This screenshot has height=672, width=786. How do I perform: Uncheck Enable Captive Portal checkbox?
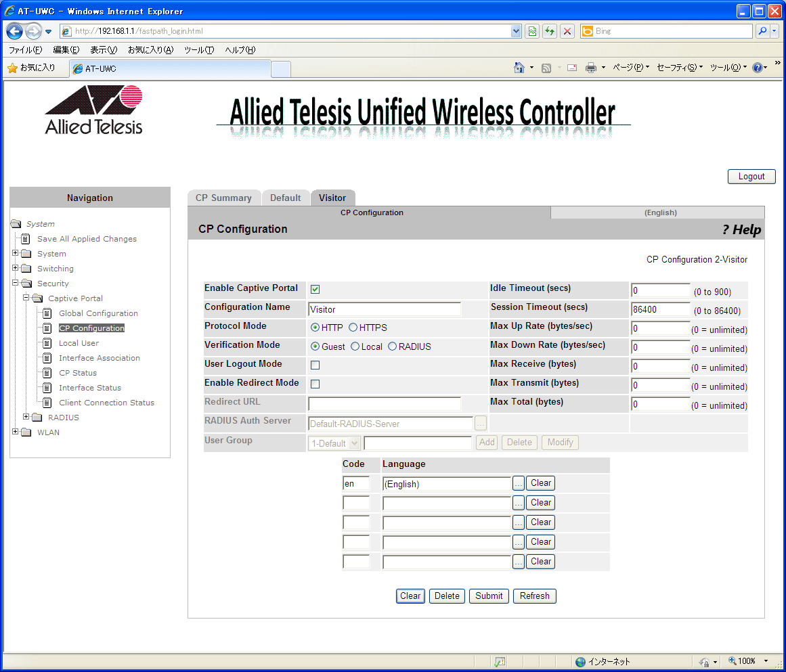[315, 289]
